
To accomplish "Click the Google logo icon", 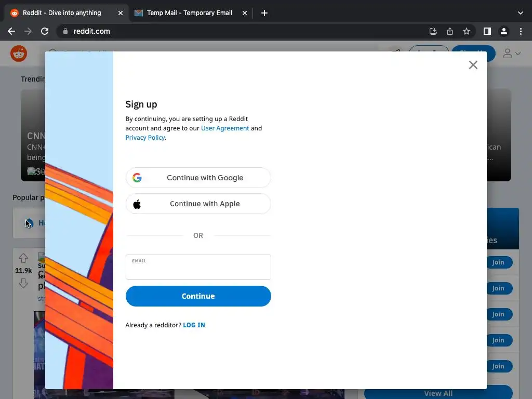I will click(137, 178).
